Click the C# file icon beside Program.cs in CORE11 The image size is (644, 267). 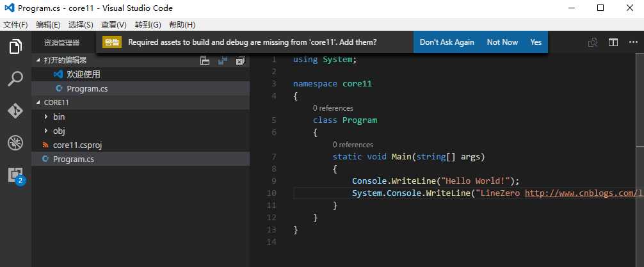coord(45,159)
